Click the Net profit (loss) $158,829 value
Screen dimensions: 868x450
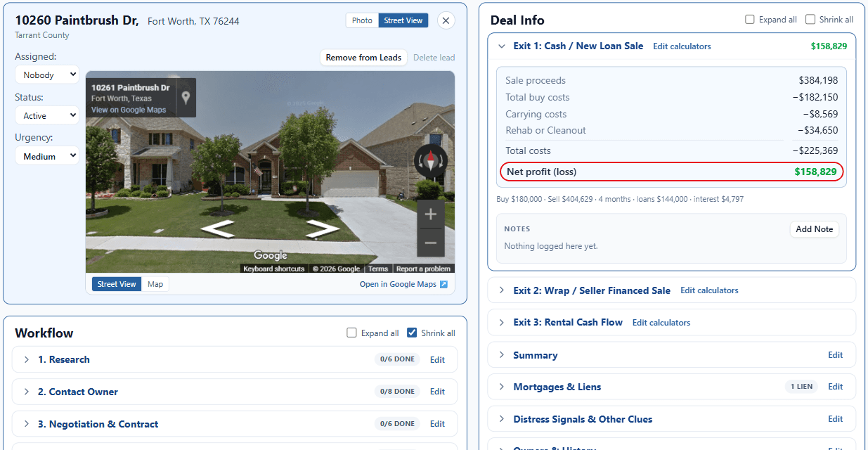point(816,172)
